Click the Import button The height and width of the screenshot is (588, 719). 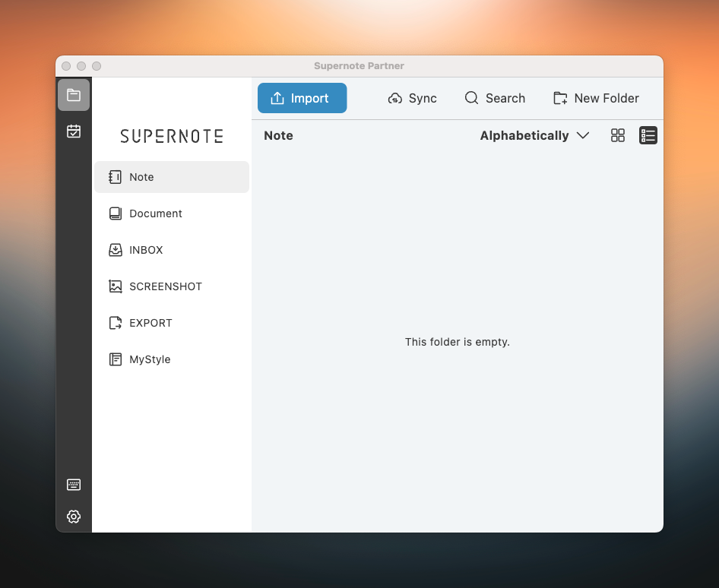pyautogui.click(x=302, y=98)
